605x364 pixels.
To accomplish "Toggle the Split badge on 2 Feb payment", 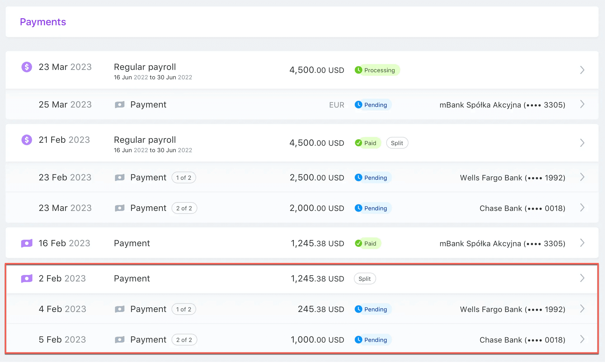I will coord(365,279).
